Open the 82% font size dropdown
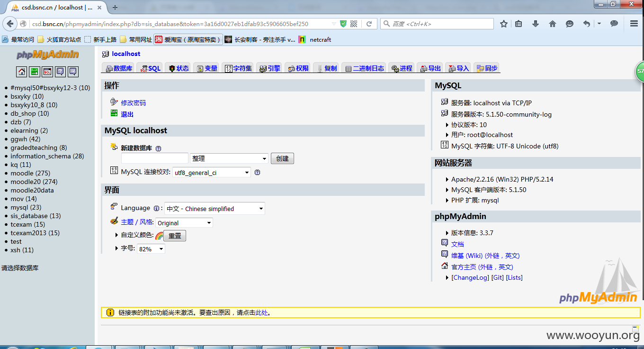 (151, 249)
